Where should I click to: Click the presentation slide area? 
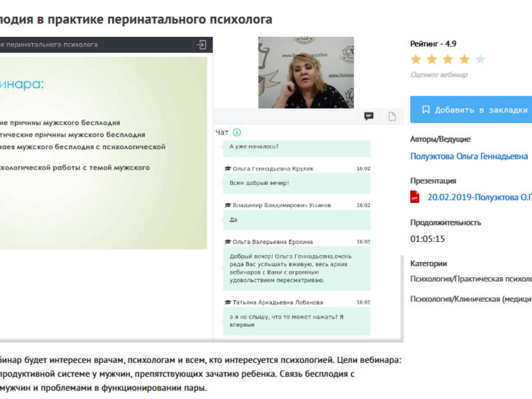pyautogui.click(x=103, y=153)
